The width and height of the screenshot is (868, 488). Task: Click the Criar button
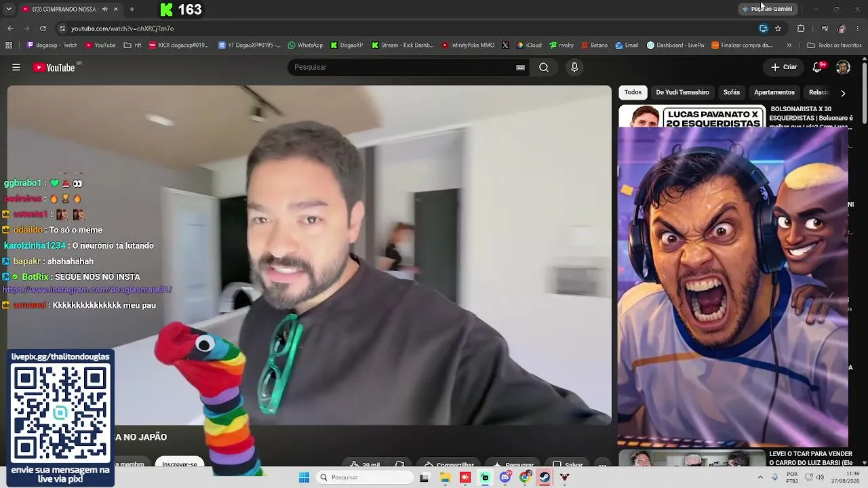point(784,67)
